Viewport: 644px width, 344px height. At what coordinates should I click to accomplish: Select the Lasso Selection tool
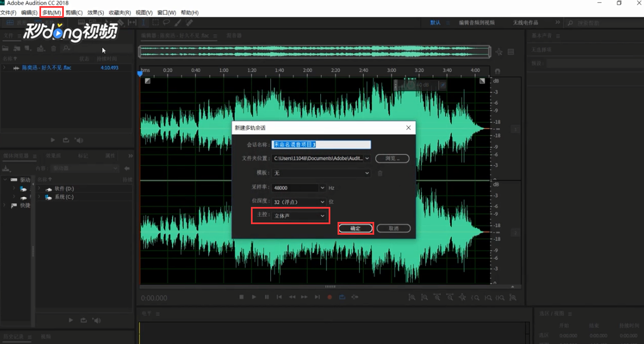point(167,23)
